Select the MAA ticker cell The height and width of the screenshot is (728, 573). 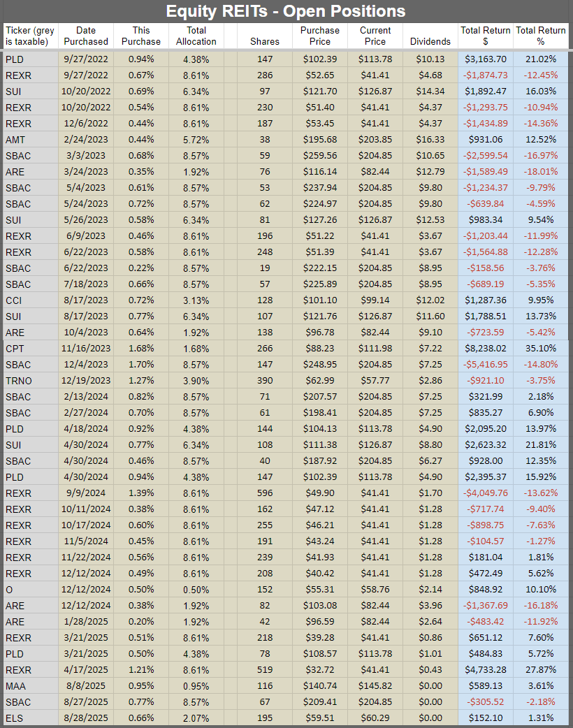31,686
